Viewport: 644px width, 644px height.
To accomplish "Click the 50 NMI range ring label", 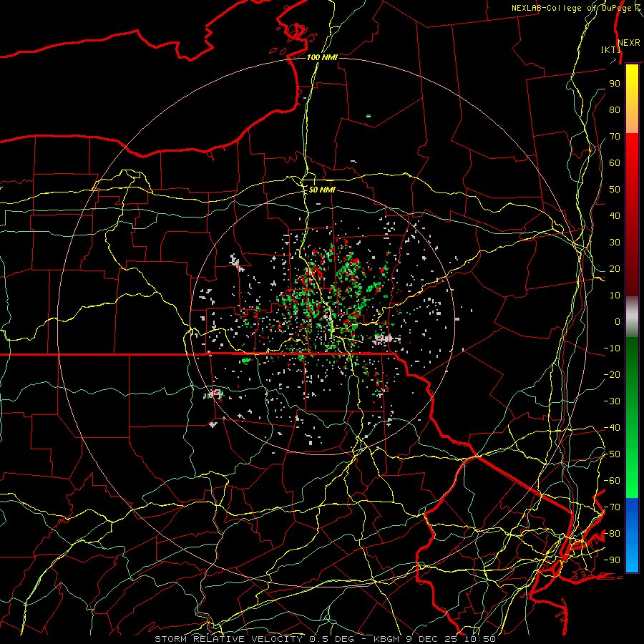I will tap(322, 190).
